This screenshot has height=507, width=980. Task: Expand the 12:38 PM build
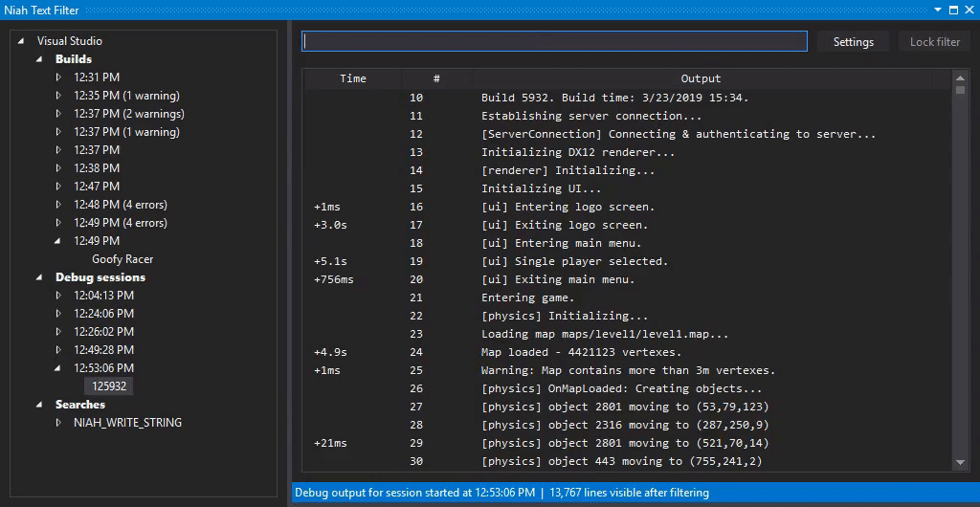(58, 168)
